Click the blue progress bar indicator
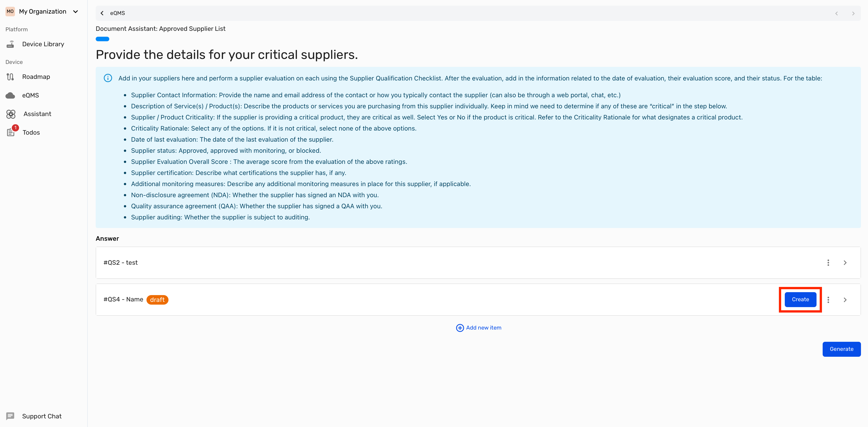 pos(102,39)
